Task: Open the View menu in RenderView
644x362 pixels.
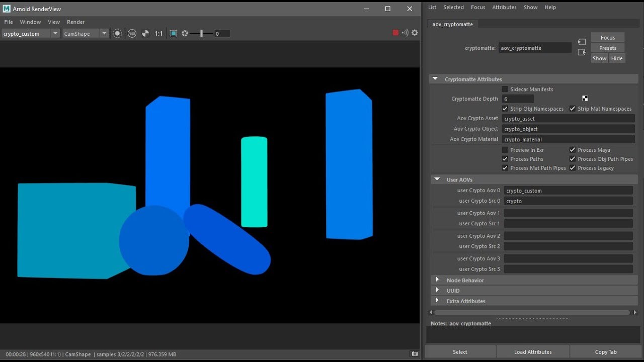Action: point(54,22)
